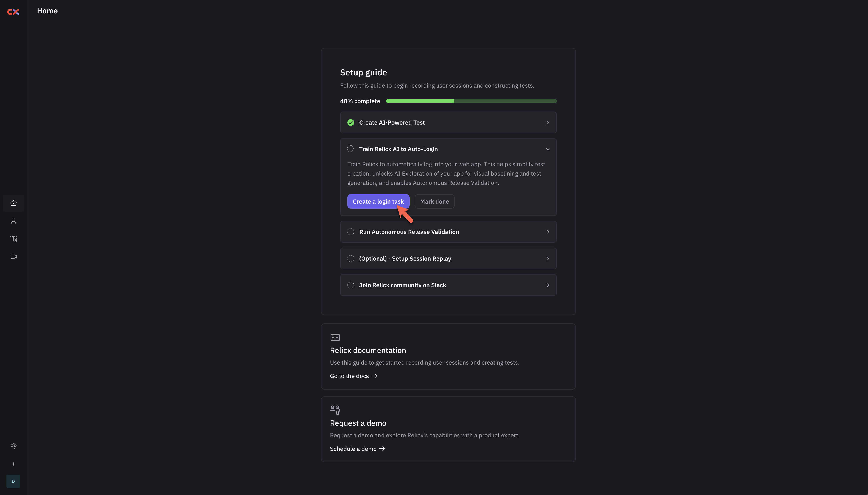Click the Request a demo people icon
Viewport: 868px width, 495px height.
pyautogui.click(x=335, y=410)
